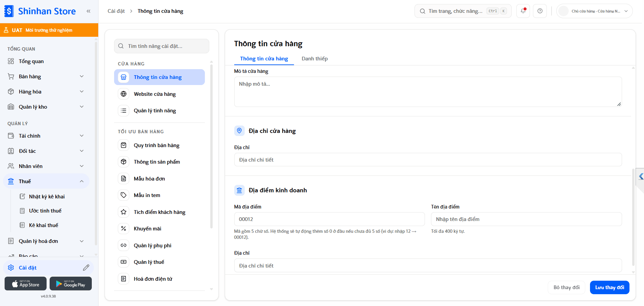The height and width of the screenshot is (306, 644).
Task: Expand the Tài chính menu
Action: click(x=46, y=136)
